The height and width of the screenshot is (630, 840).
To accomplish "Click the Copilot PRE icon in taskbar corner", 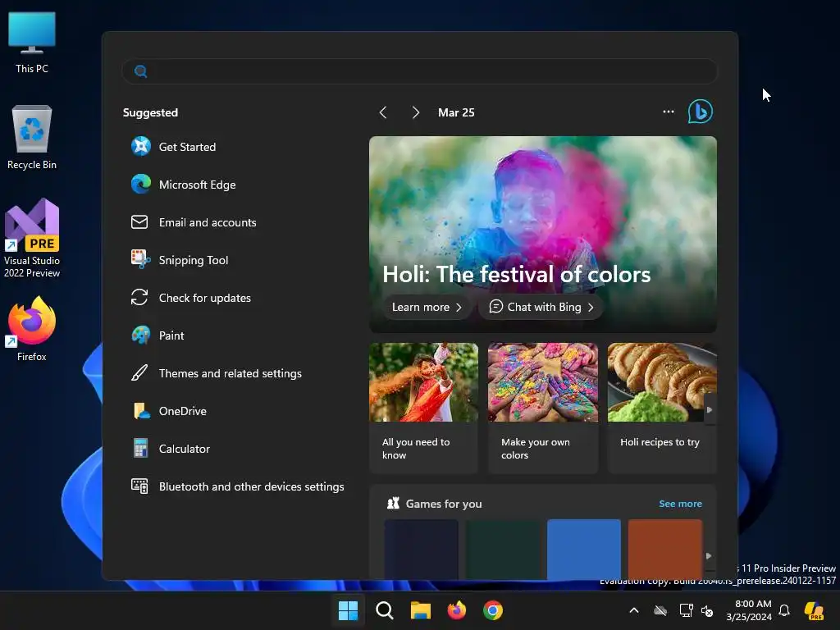I will click(814, 610).
